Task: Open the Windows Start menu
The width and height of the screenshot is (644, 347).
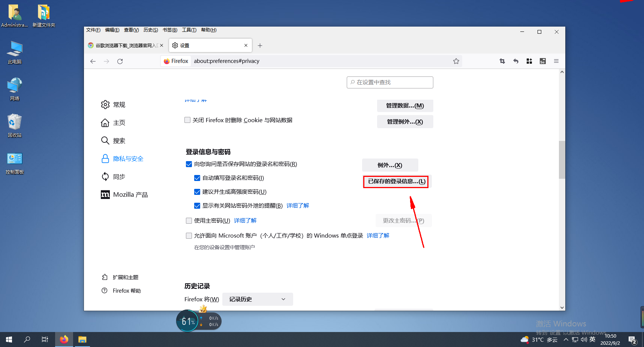Action: tap(9, 340)
